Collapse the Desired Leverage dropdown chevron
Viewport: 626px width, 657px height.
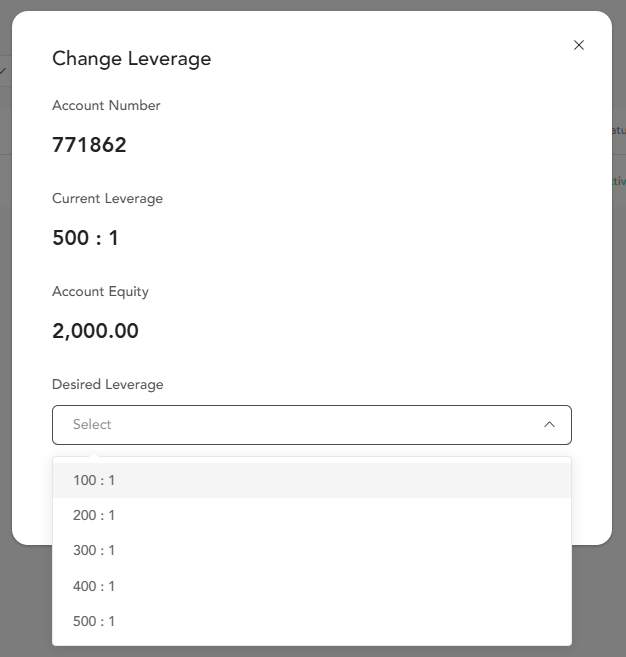coord(549,424)
